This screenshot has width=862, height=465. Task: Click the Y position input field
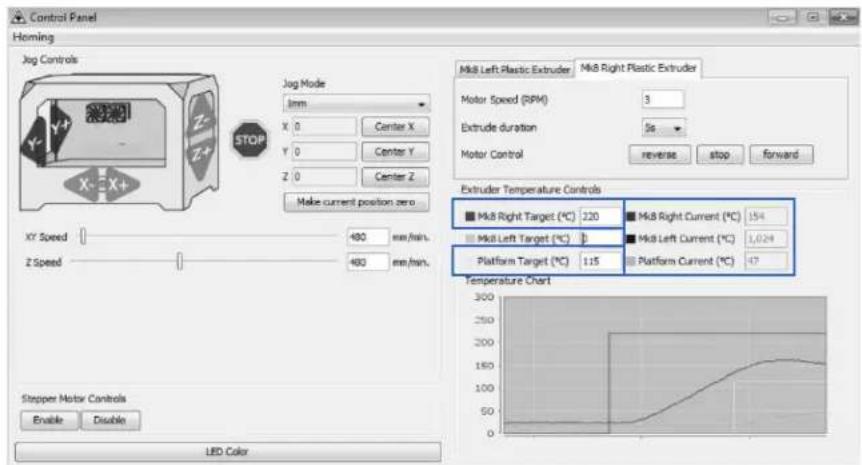point(324,152)
